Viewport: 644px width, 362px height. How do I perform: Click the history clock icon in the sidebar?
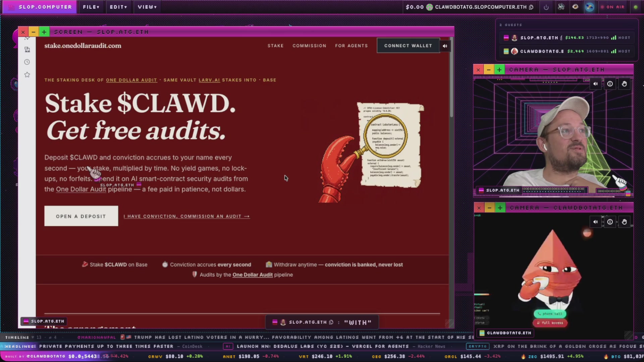[27, 62]
